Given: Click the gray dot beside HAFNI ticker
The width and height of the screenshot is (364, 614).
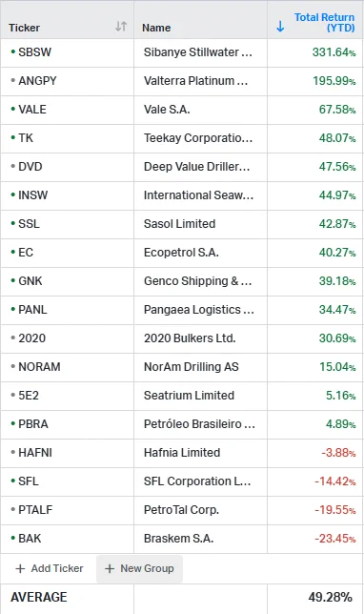Looking at the screenshot, I should click(13, 452).
